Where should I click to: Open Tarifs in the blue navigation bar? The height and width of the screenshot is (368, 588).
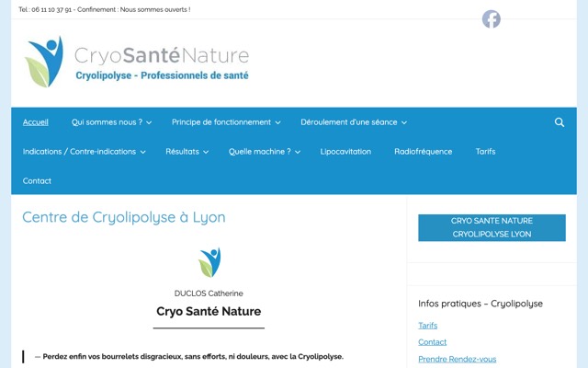(485, 152)
